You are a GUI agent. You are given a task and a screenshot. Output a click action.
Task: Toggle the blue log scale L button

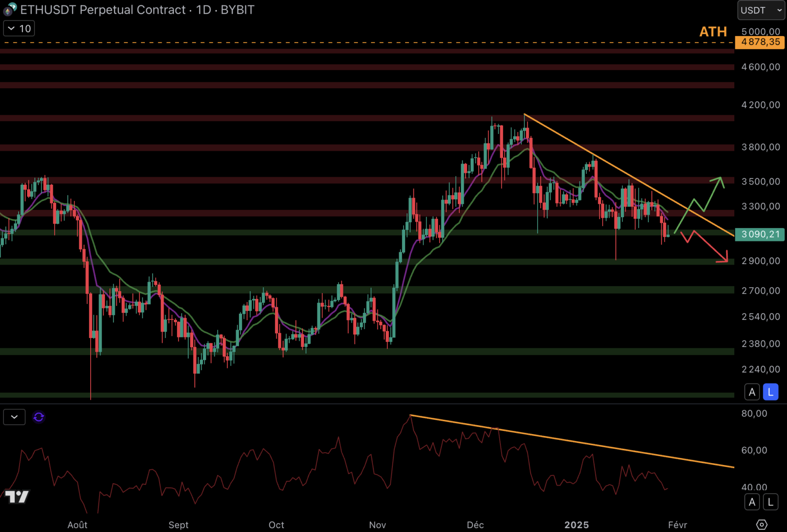[x=770, y=392]
